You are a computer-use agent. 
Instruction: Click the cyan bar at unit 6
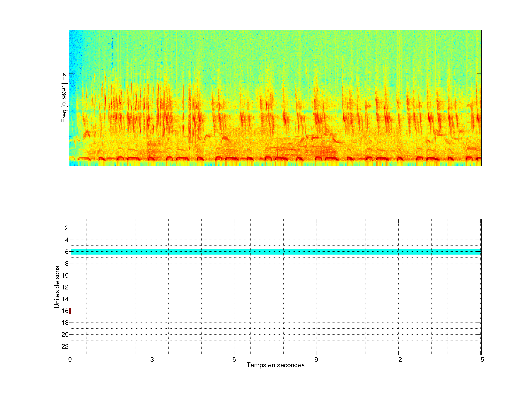coord(276,252)
